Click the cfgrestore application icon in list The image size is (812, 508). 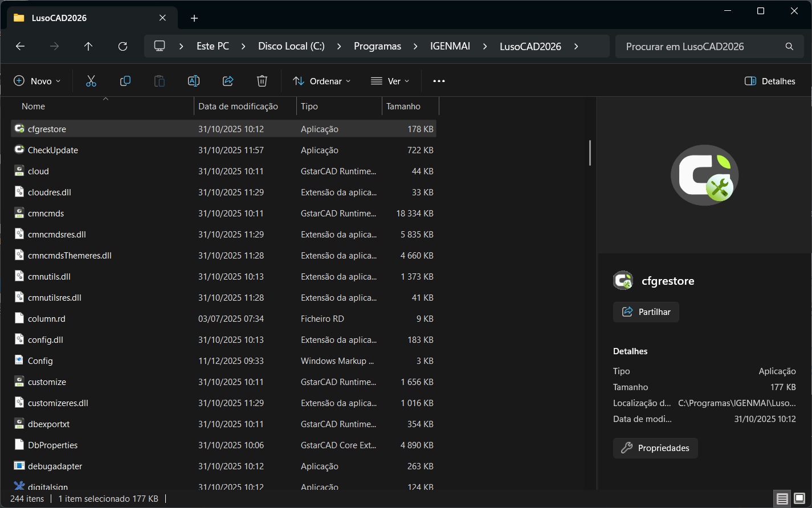19,129
